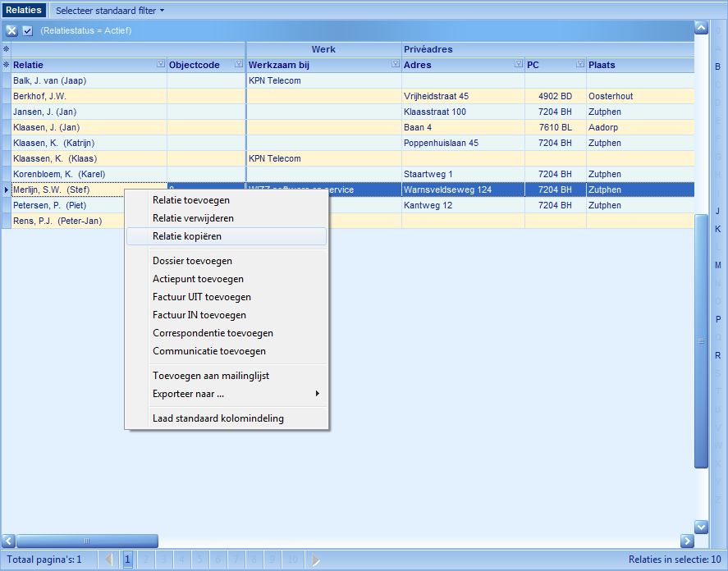Click the horizontal scrollbar thumb
Image resolution: width=728 pixels, height=571 pixels.
coord(86,541)
